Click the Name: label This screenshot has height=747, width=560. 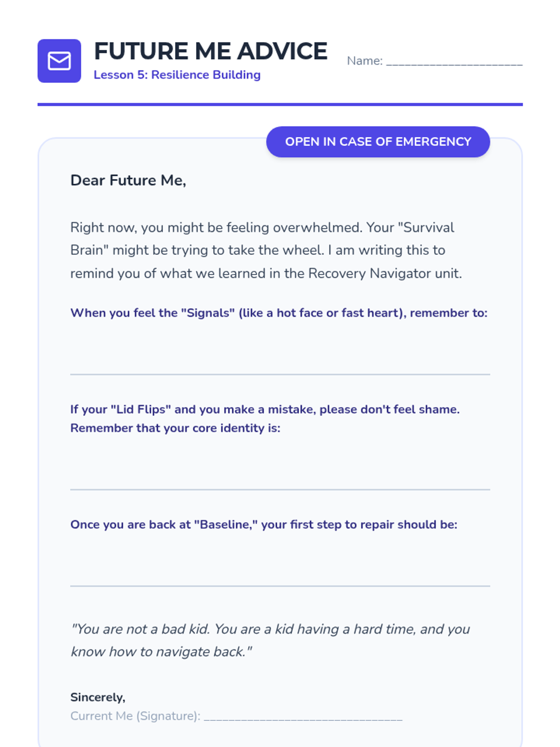[x=364, y=61]
